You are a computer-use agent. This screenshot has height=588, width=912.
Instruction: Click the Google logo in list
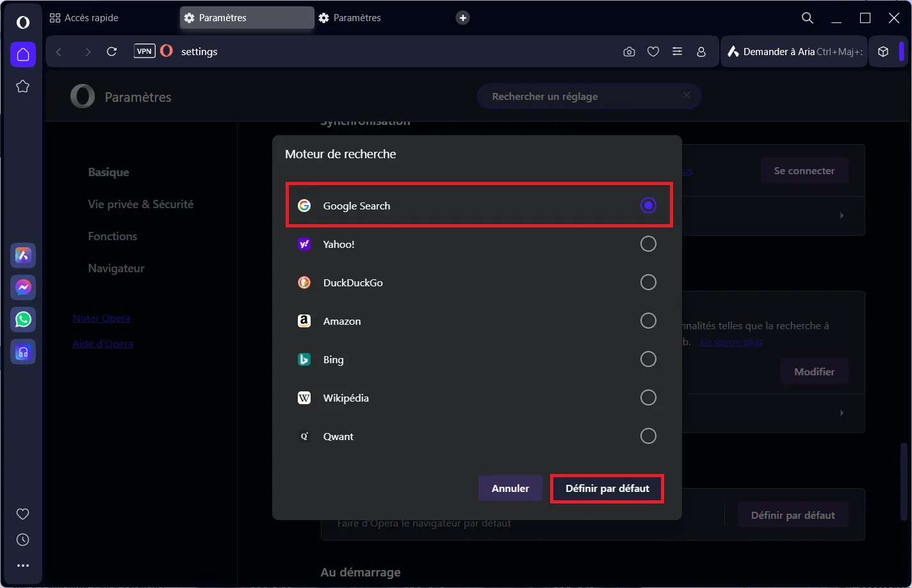304,206
